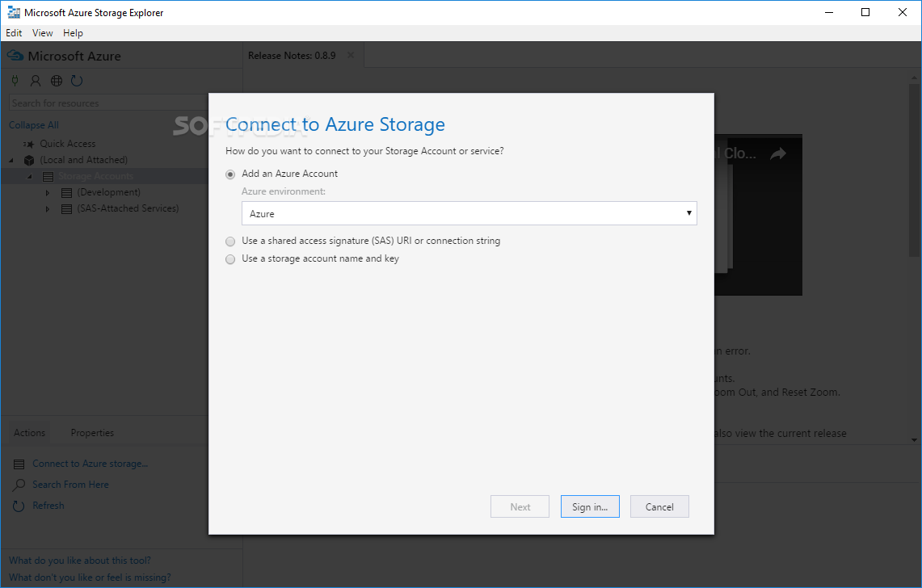Click the Search From Here magnifier icon

(x=19, y=485)
